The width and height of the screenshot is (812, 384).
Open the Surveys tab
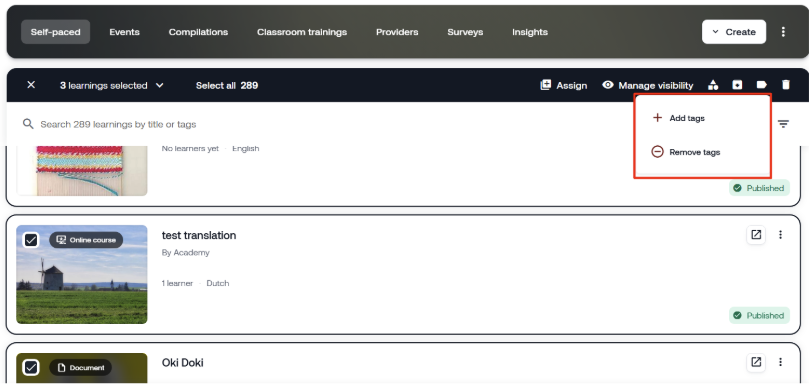pos(465,32)
